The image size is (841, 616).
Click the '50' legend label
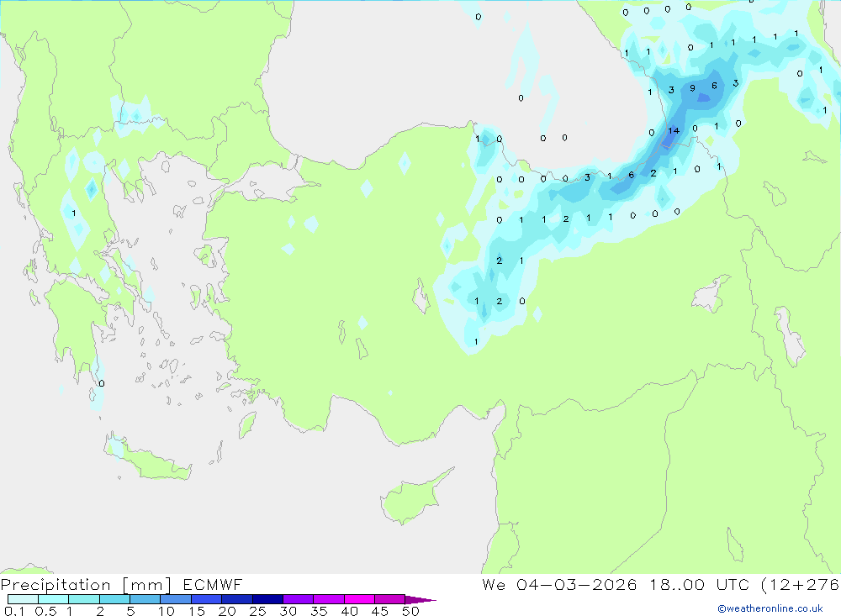[410, 611]
